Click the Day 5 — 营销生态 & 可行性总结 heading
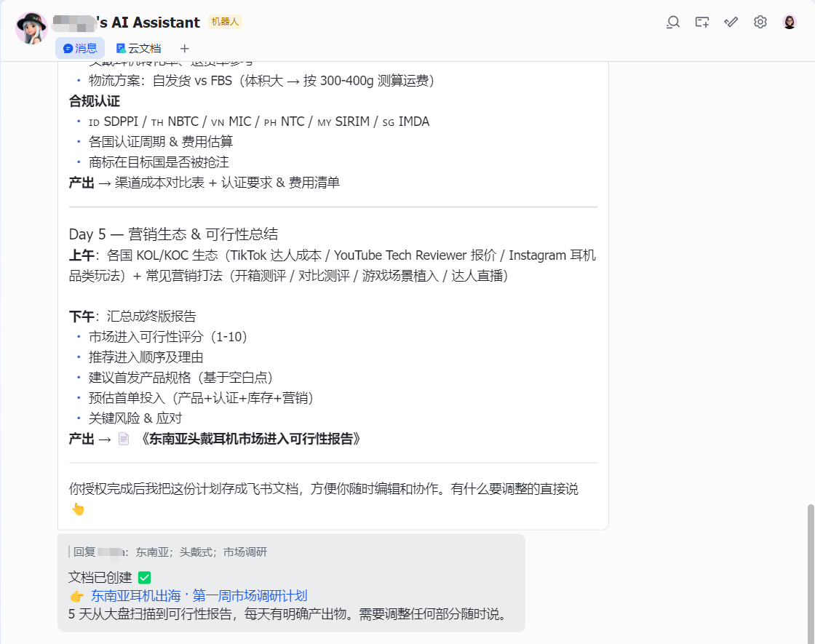Viewport: 815px width, 644px height. point(173,234)
